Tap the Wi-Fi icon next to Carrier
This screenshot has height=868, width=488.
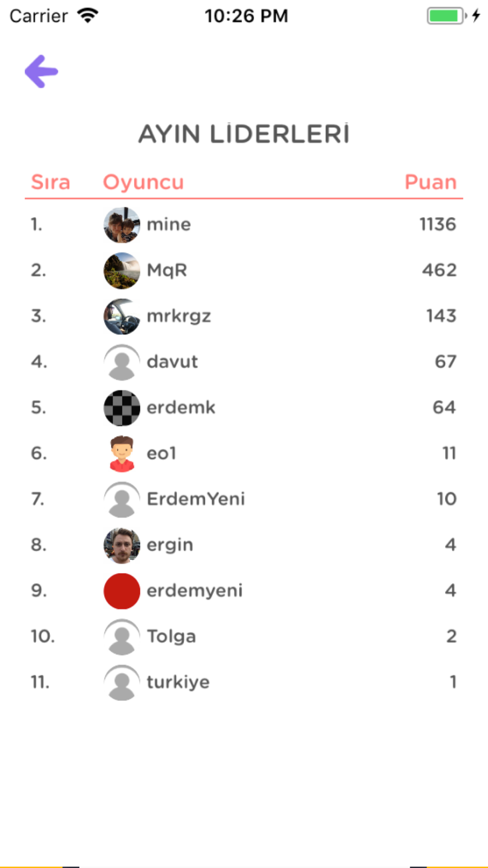click(x=88, y=16)
